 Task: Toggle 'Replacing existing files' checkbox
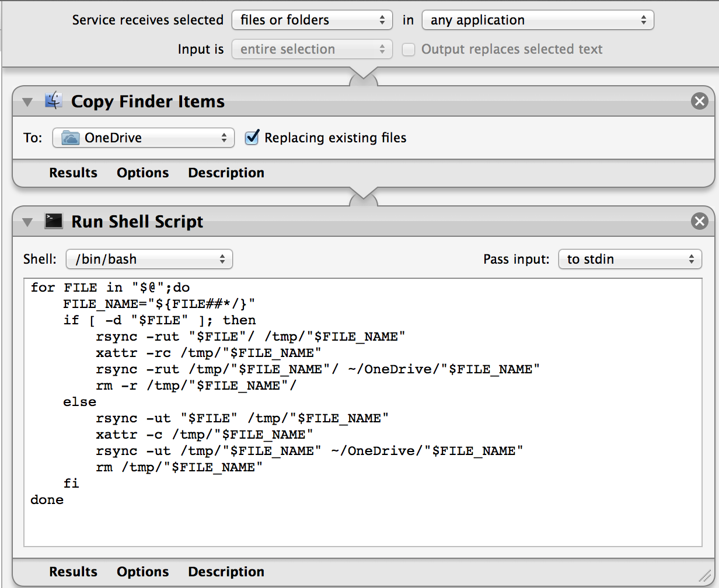[x=252, y=138]
